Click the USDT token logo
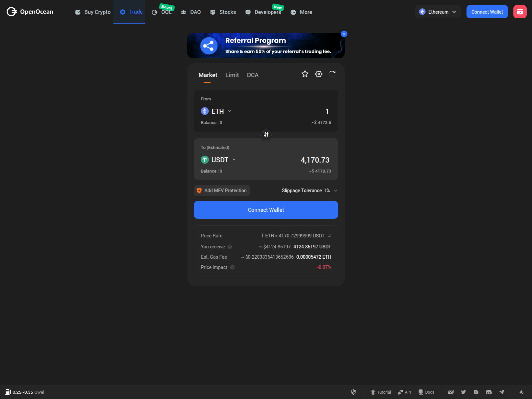The width and height of the screenshot is (532, 399). click(x=205, y=160)
